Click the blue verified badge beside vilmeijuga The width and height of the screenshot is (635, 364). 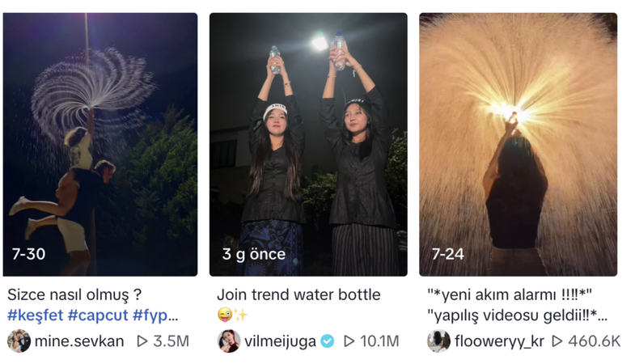pyautogui.click(x=327, y=341)
